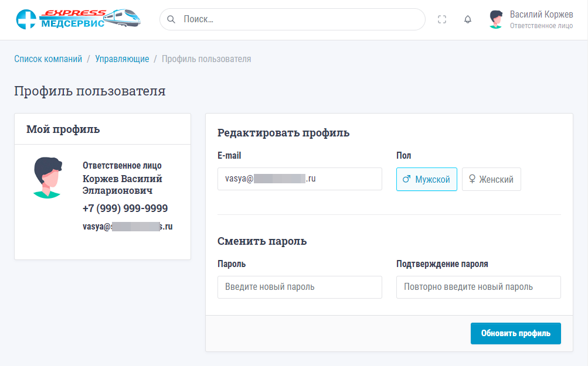
Task: Go to Список компаний breadcrumb
Action: [x=48, y=59]
